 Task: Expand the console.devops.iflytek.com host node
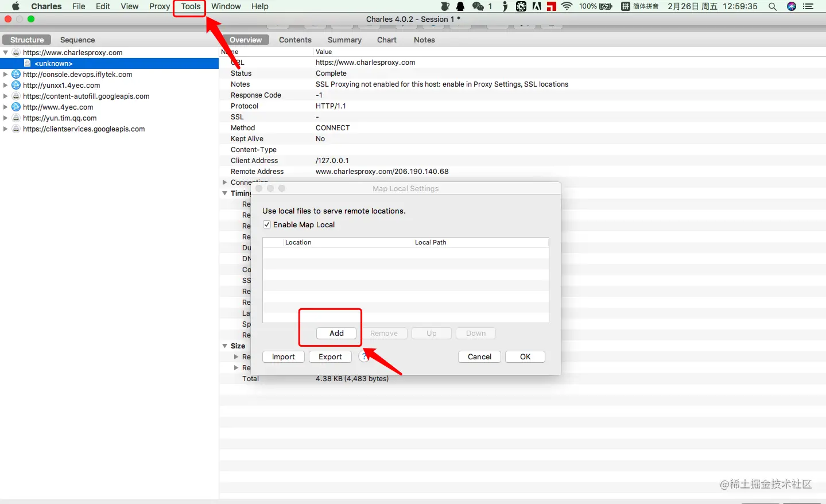tap(6, 74)
